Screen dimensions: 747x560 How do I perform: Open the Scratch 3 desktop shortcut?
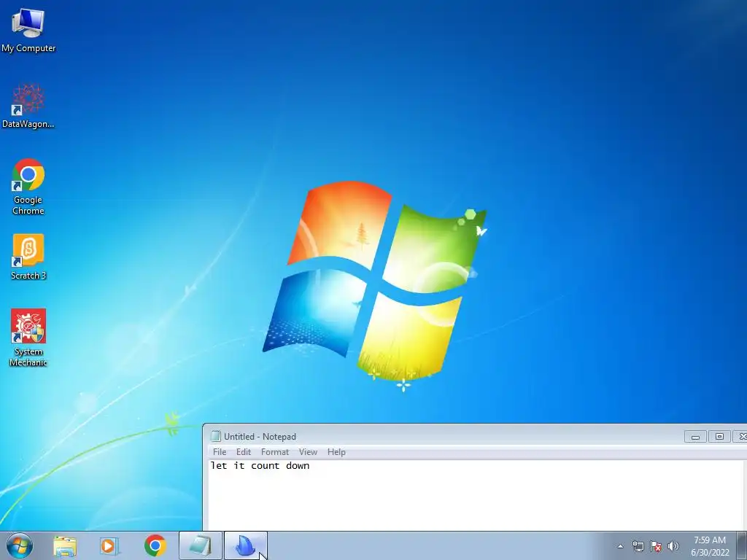(x=28, y=257)
